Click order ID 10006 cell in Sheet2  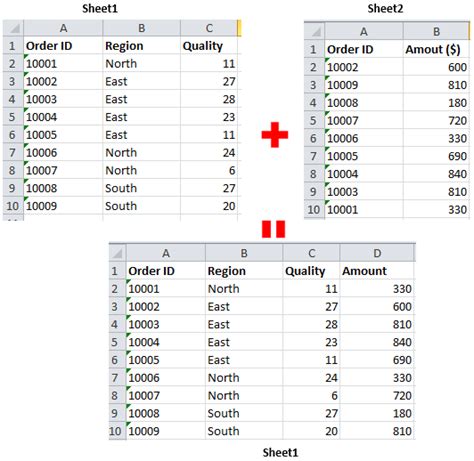[364, 138]
